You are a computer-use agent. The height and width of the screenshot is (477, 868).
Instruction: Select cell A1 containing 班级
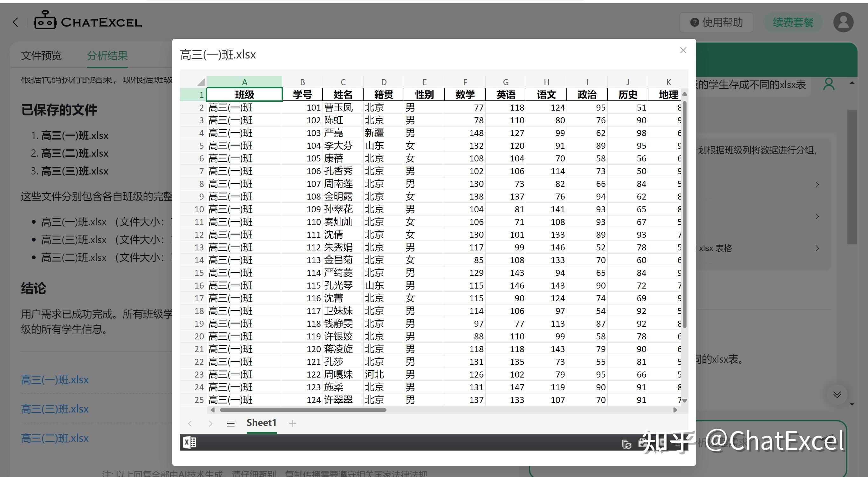click(244, 95)
